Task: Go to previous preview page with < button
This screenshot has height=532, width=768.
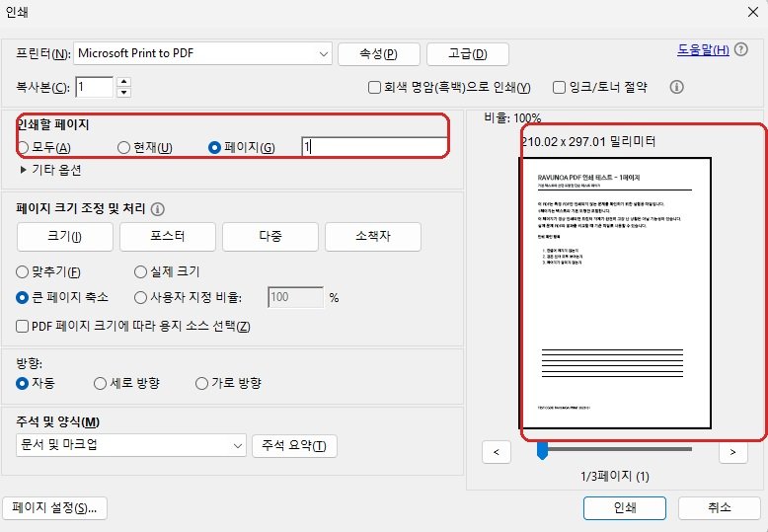Action: click(497, 452)
